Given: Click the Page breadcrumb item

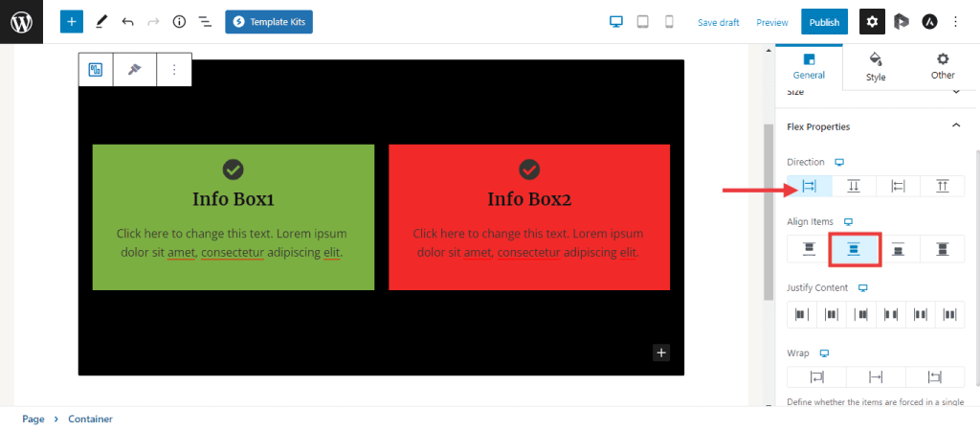Looking at the screenshot, I should coord(33,419).
